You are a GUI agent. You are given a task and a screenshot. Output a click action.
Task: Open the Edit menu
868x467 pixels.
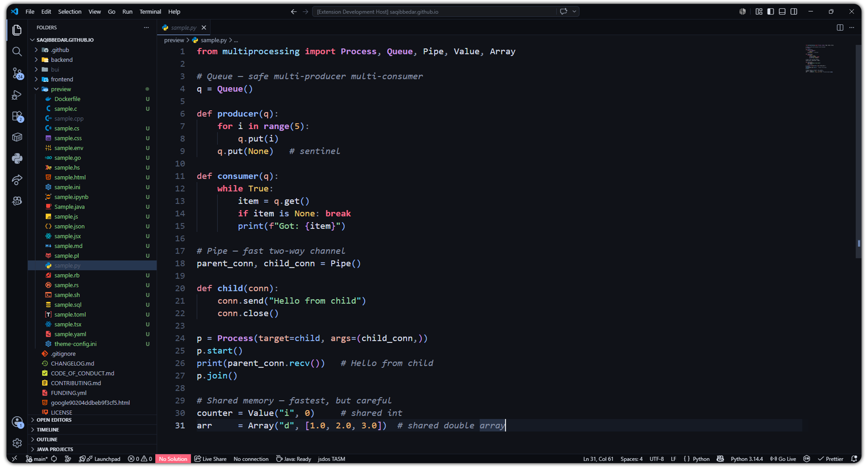(46, 12)
